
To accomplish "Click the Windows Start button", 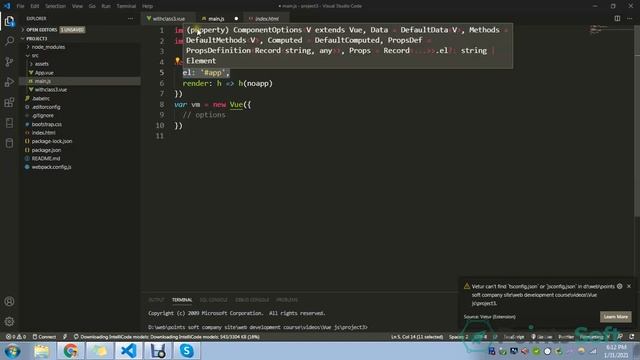I will [12, 351].
